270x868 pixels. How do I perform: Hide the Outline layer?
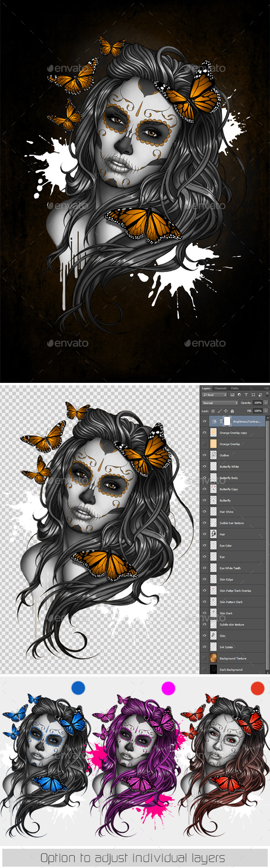205,455
